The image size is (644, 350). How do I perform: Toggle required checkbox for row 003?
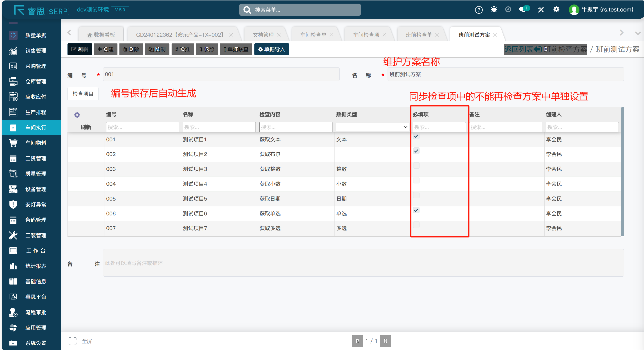pyautogui.click(x=416, y=166)
